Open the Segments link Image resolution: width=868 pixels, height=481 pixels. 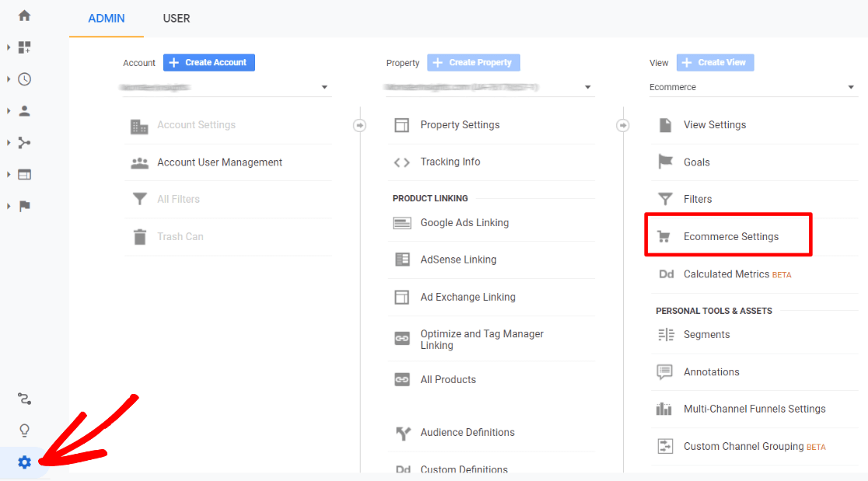coord(706,334)
